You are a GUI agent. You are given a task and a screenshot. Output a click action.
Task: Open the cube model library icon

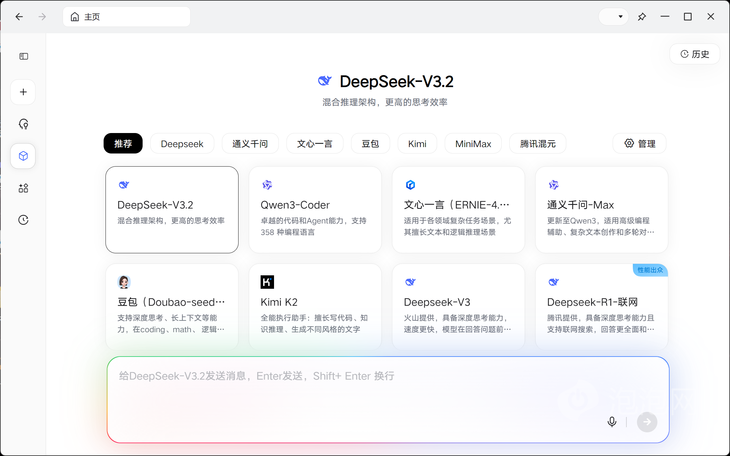23,156
